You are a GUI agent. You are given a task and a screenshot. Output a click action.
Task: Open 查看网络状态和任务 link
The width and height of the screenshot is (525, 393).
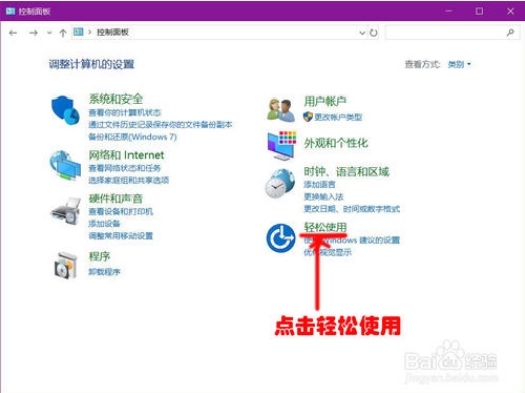(125, 168)
